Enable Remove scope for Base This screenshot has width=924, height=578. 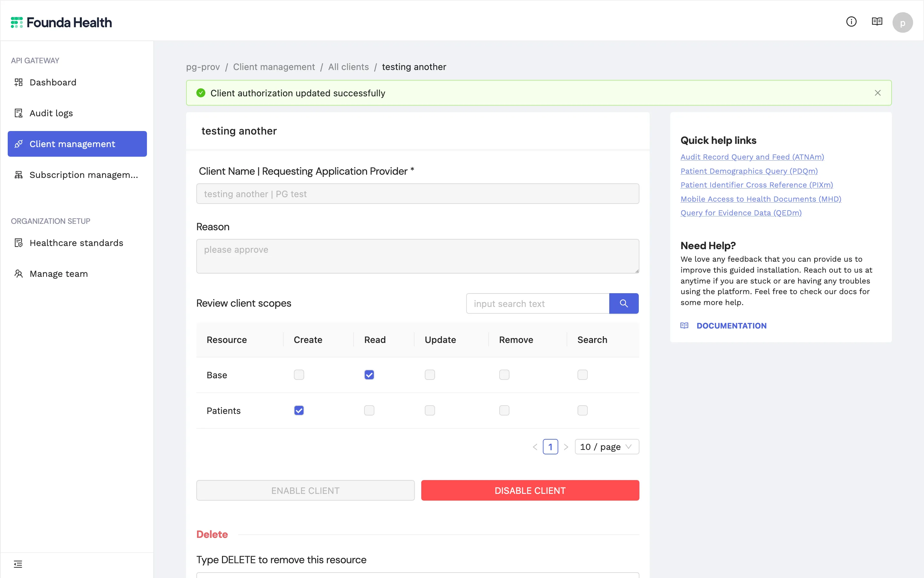coord(504,375)
